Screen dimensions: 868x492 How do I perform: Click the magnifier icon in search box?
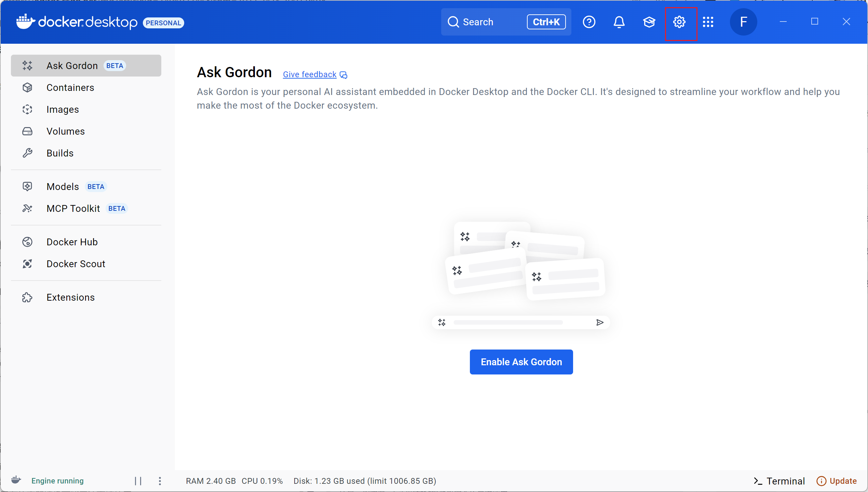(x=453, y=22)
